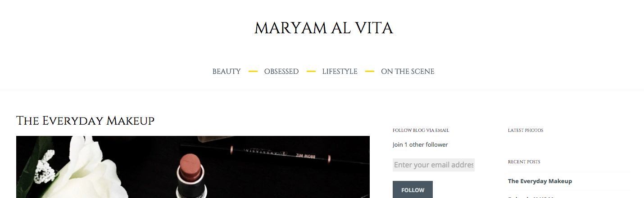Viewport: 644px width, 198px height.
Task: Click the FOLLOW button
Action: click(413, 189)
